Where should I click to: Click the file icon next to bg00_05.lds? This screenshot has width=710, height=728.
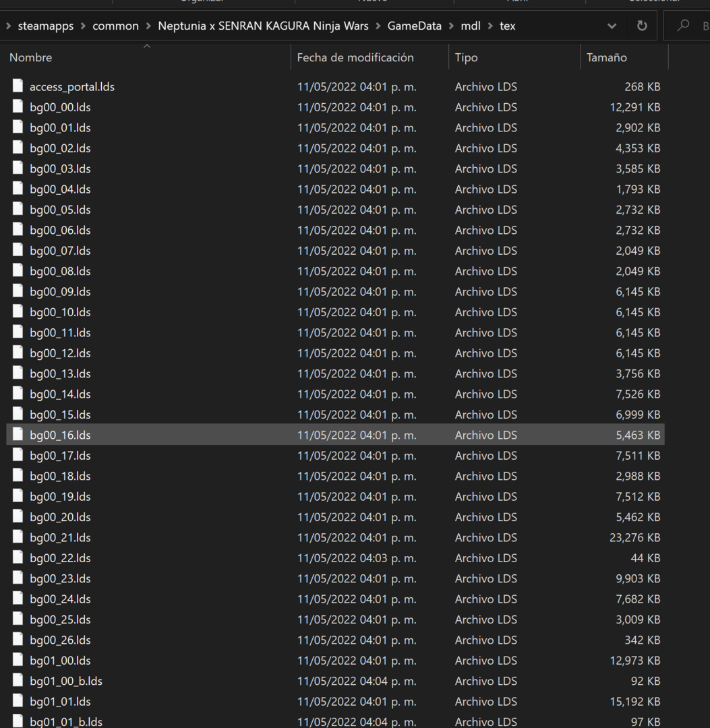pos(18,209)
